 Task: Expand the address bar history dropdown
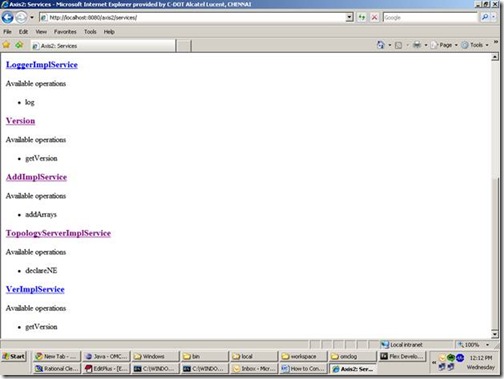[x=349, y=17]
